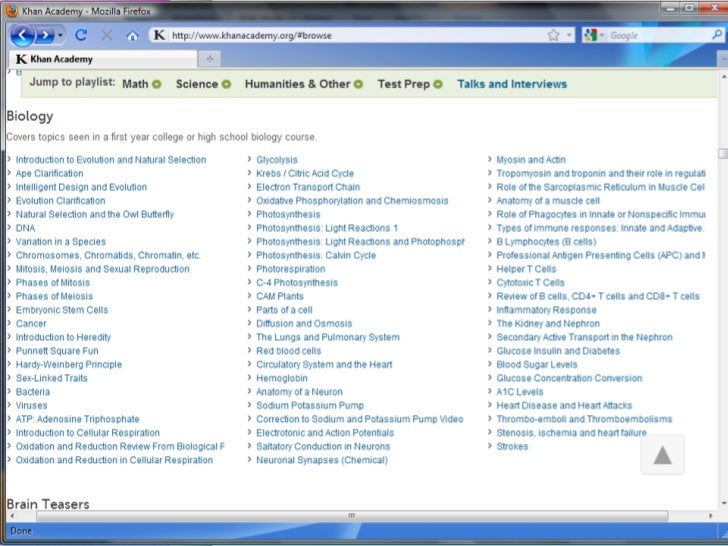
Task: Open Anatomy of a muscle cell link
Action: (x=548, y=201)
